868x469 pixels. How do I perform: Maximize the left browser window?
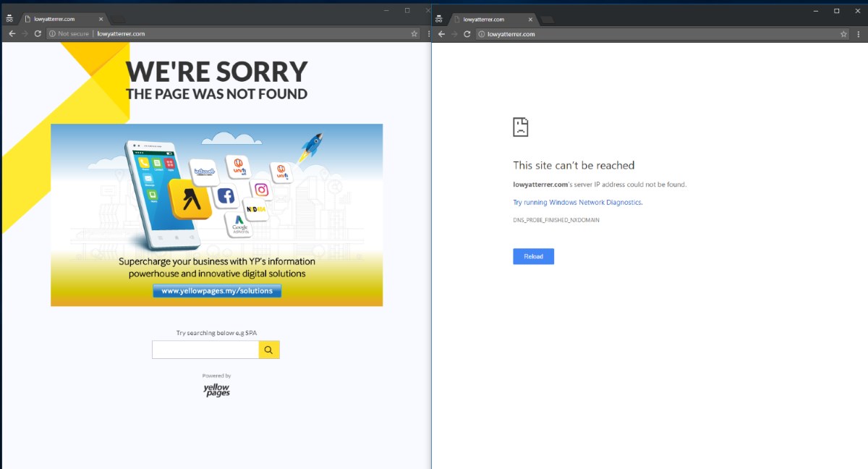click(407, 10)
